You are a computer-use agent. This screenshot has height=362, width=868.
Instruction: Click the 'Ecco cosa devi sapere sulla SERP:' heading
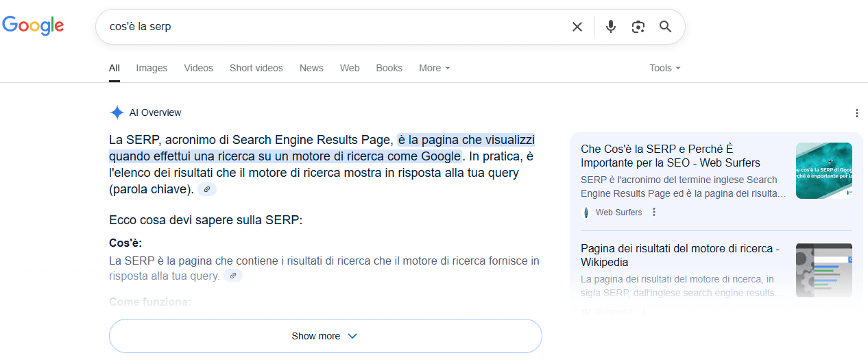pos(206,220)
